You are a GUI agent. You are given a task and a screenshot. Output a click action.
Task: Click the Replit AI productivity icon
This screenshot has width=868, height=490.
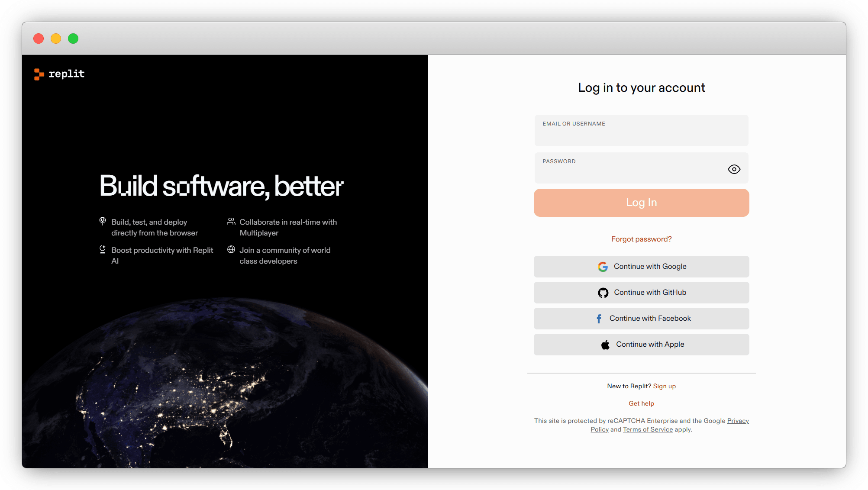pyautogui.click(x=103, y=249)
